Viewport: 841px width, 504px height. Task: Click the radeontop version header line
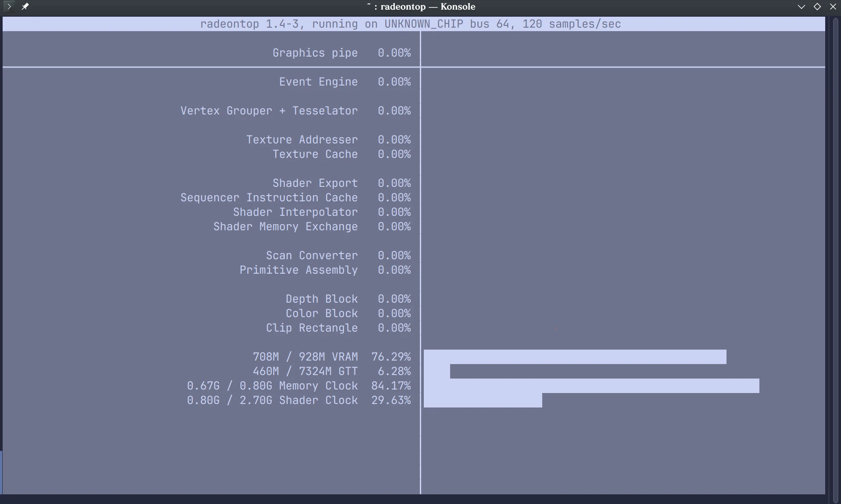tap(410, 24)
